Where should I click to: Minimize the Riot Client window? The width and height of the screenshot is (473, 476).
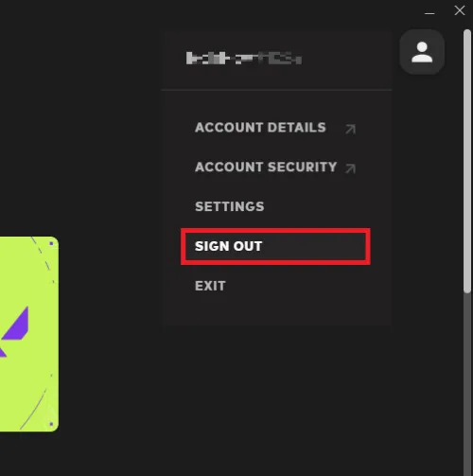pyautogui.click(x=429, y=13)
